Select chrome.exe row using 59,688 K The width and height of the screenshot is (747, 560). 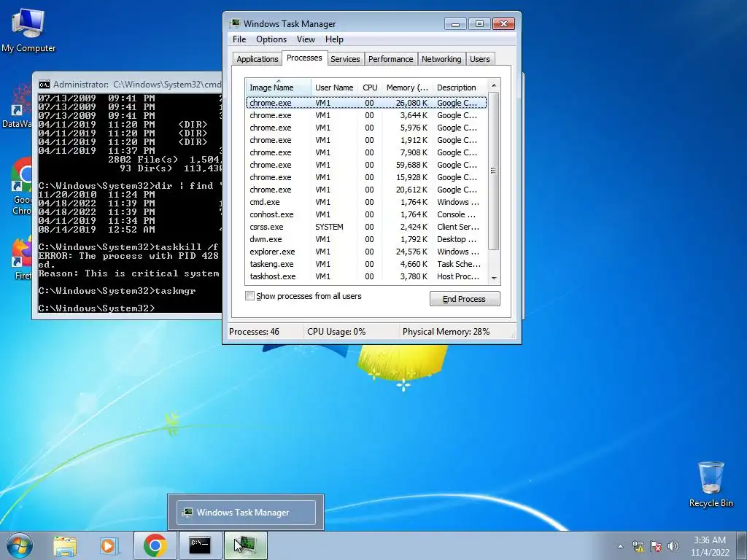click(366, 165)
